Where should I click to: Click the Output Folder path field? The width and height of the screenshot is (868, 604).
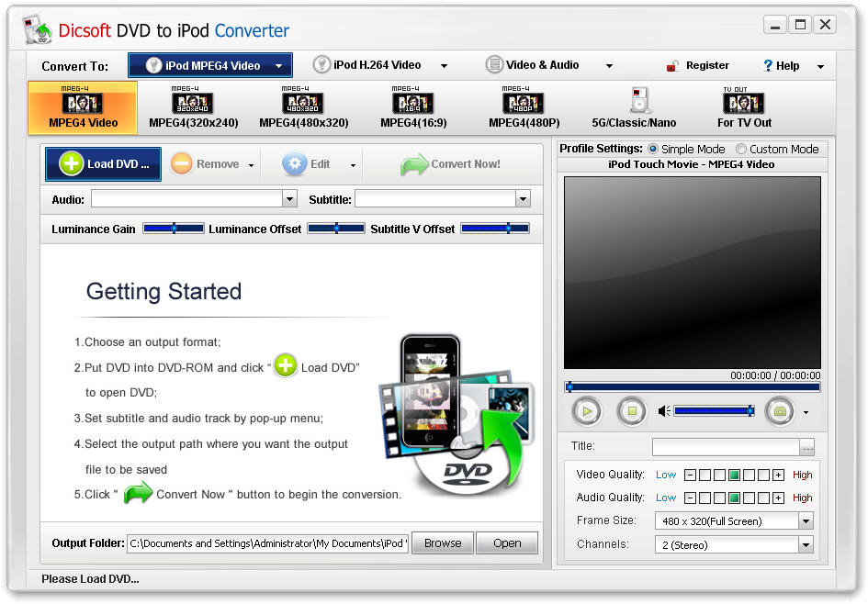pyautogui.click(x=268, y=543)
